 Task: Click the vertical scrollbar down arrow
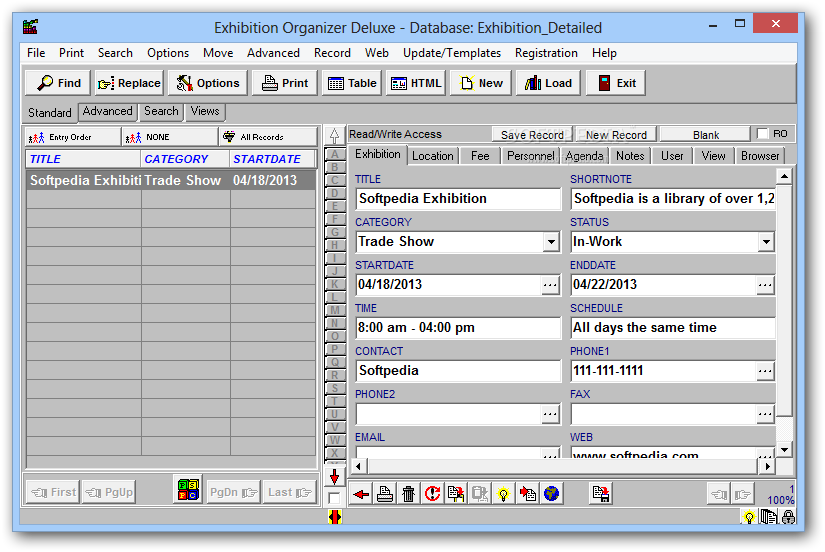(x=784, y=449)
